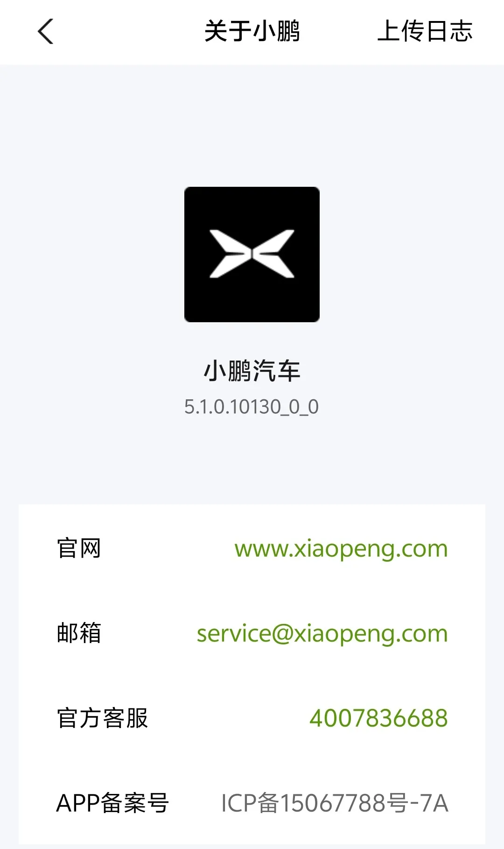This screenshot has width=504, height=849.
Task: Select version string 5.1.0.10130_0_0
Action: 252,407
